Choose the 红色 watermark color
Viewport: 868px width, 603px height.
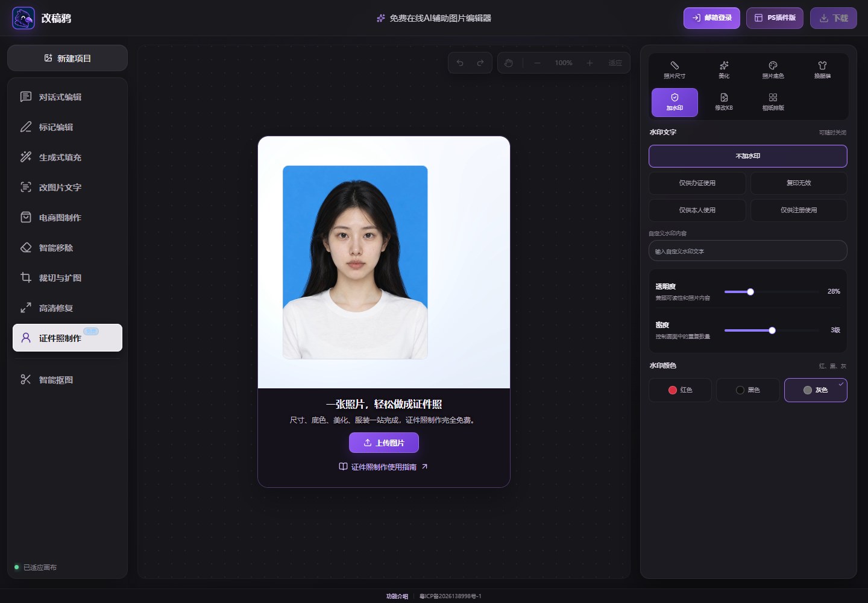tap(681, 390)
